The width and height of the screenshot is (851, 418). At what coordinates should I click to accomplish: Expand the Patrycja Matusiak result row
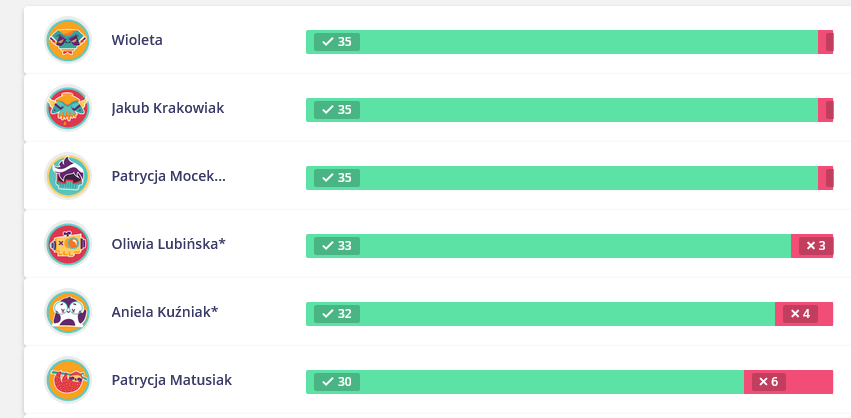click(437, 380)
